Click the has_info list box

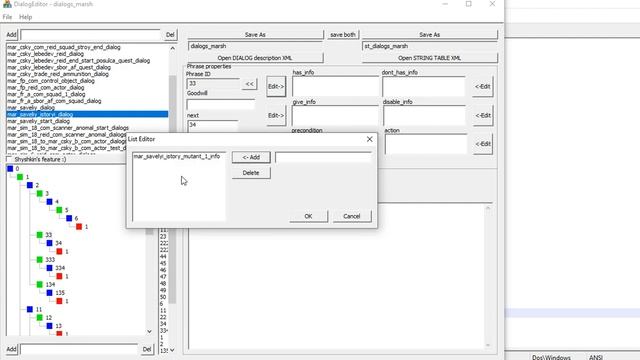coord(336,87)
